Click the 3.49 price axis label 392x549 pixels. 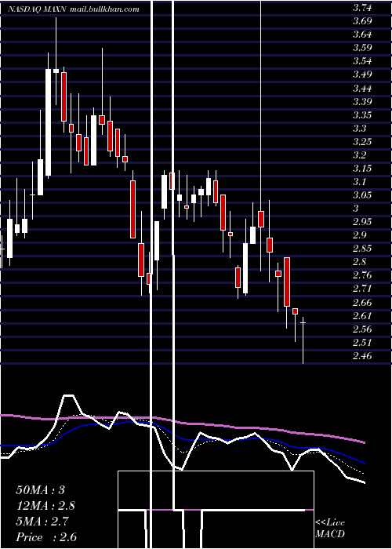tap(362, 75)
